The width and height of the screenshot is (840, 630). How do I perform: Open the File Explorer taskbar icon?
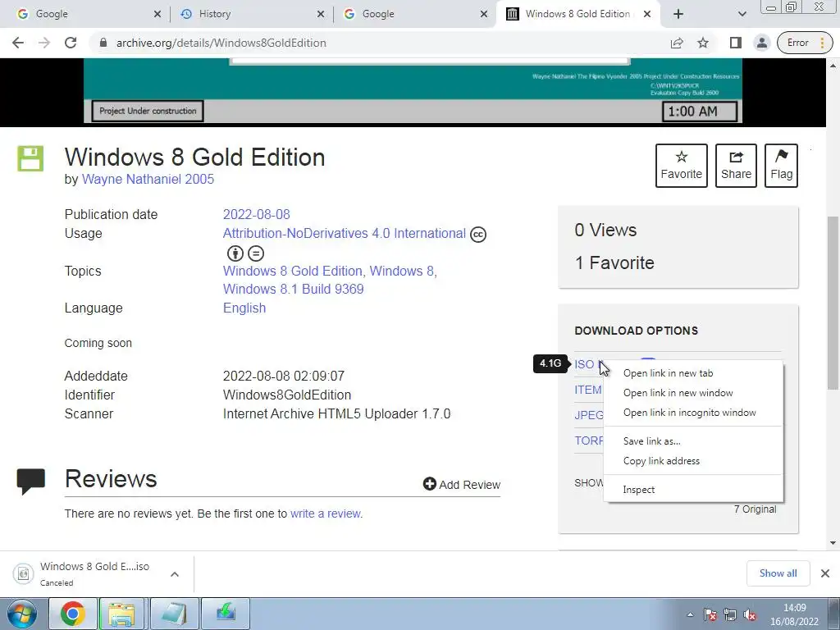click(x=122, y=614)
